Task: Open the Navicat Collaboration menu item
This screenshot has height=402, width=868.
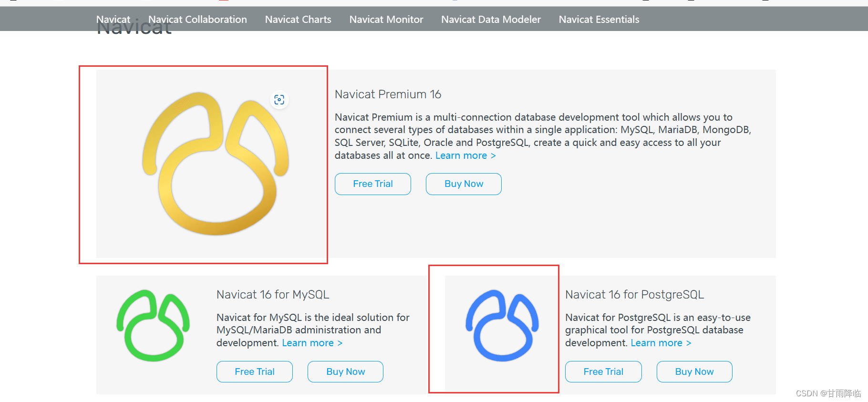Action: point(197,20)
